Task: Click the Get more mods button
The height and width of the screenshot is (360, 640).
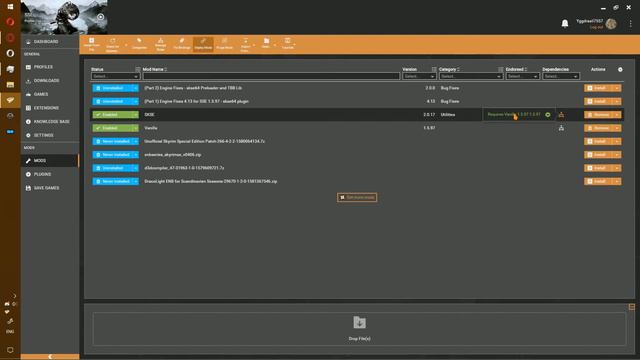Action: click(357, 198)
